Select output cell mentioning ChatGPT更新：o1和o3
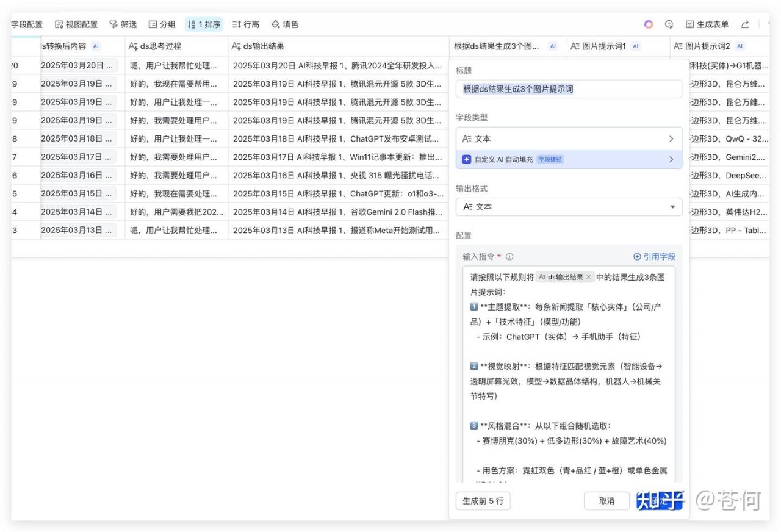781x532 pixels. (x=339, y=193)
